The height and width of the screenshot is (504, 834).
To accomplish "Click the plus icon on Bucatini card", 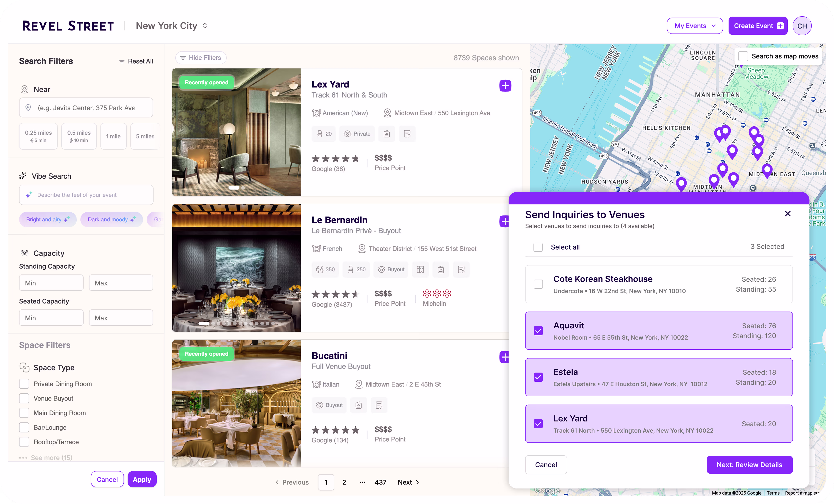I will pyautogui.click(x=504, y=357).
